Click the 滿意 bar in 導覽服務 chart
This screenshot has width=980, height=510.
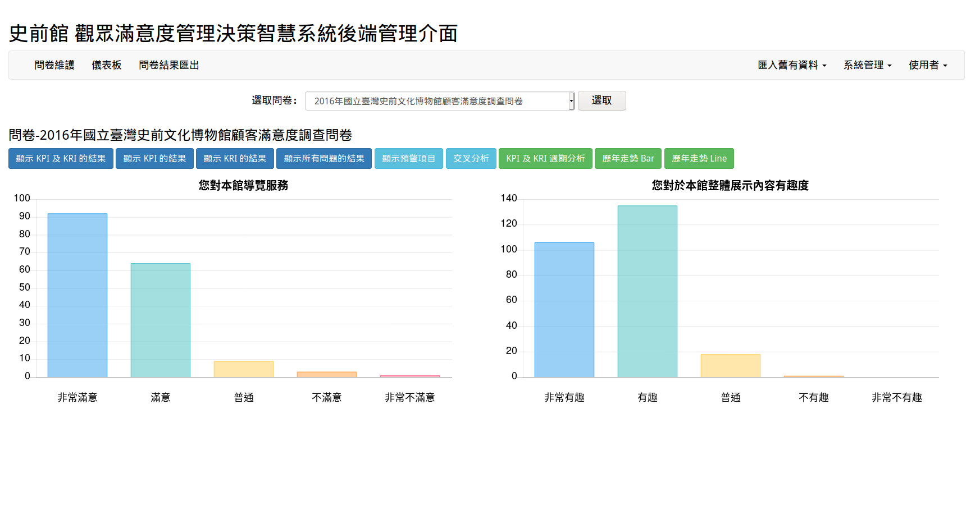(x=161, y=320)
